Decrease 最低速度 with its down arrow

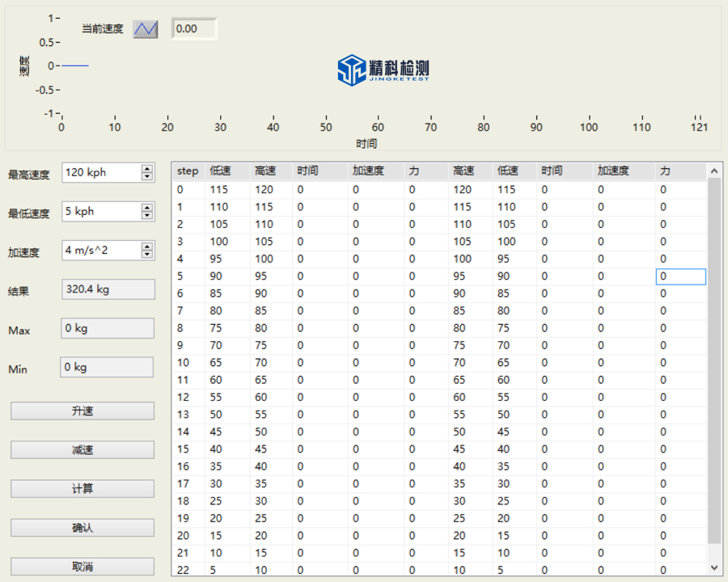[147, 215]
